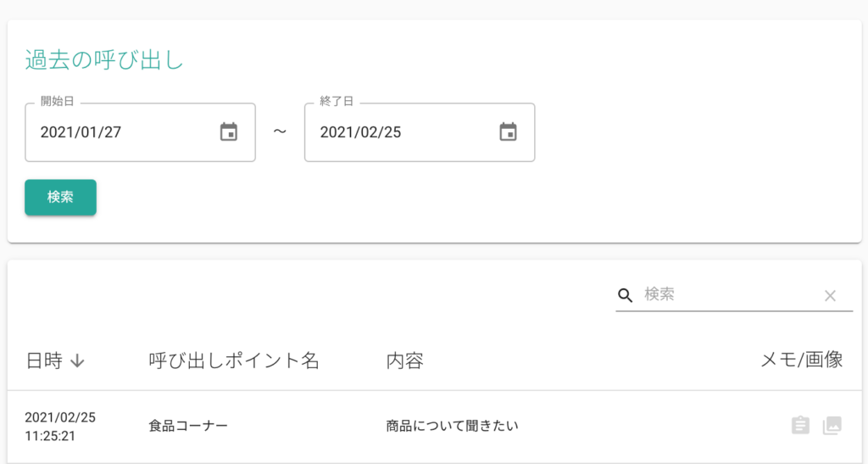Open the image gallery icon for 食品コーナー row
The height and width of the screenshot is (464, 868).
832,425
